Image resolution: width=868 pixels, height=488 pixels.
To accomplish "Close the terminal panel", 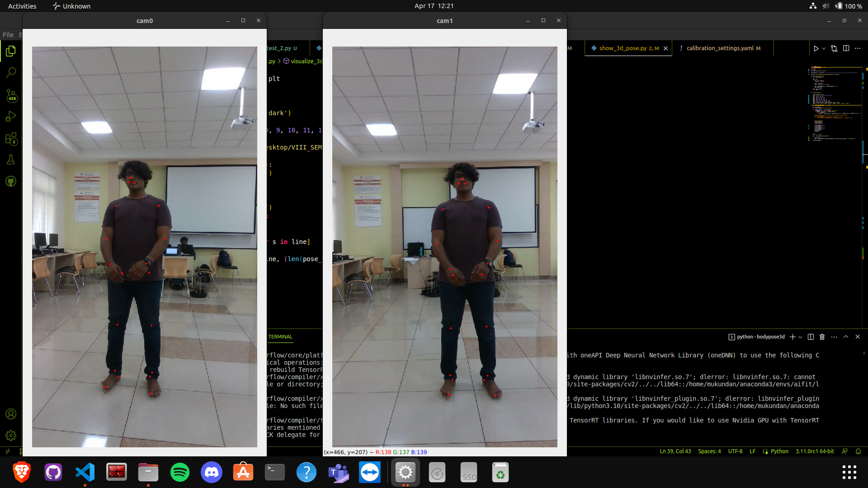I will (858, 337).
